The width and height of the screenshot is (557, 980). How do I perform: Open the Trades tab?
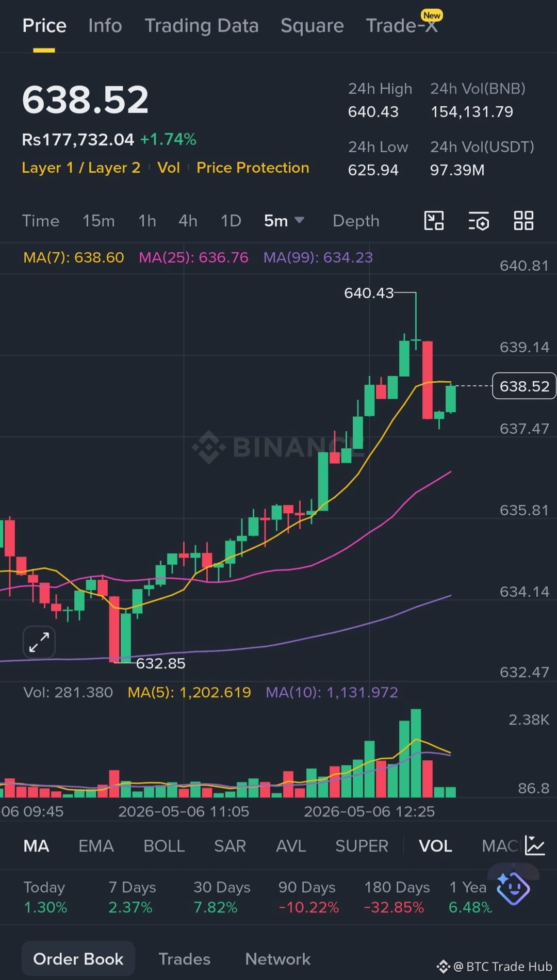185,959
